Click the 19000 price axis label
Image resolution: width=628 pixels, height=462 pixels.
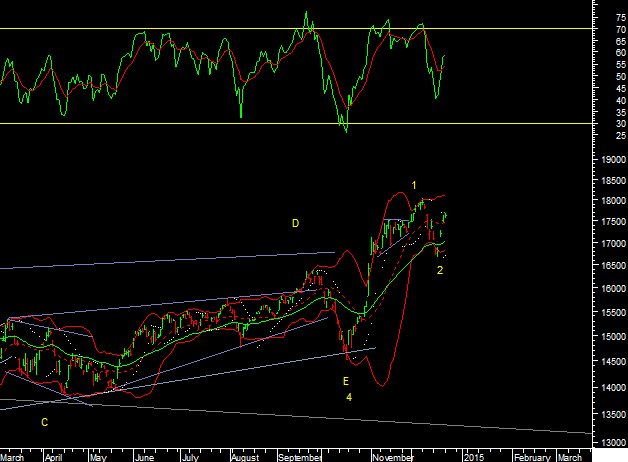pyautogui.click(x=607, y=159)
